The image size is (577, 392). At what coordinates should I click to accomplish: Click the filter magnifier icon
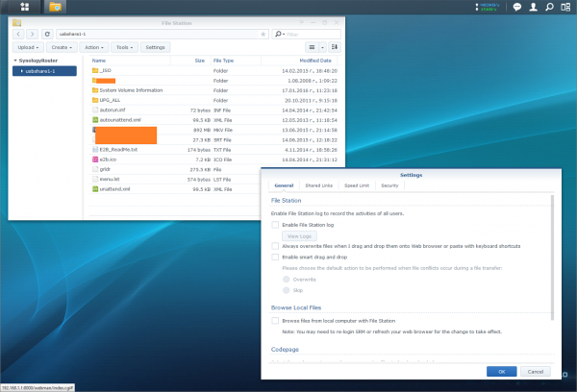tap(278, 34)
